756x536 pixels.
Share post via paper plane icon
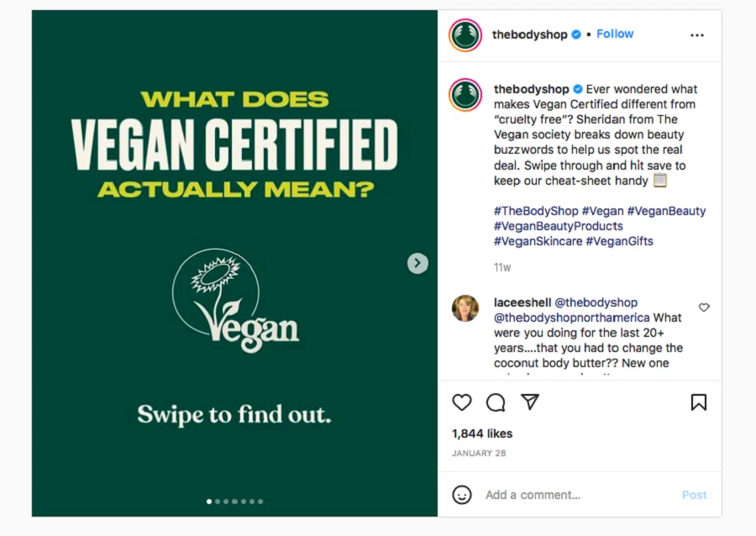[529, 402]
